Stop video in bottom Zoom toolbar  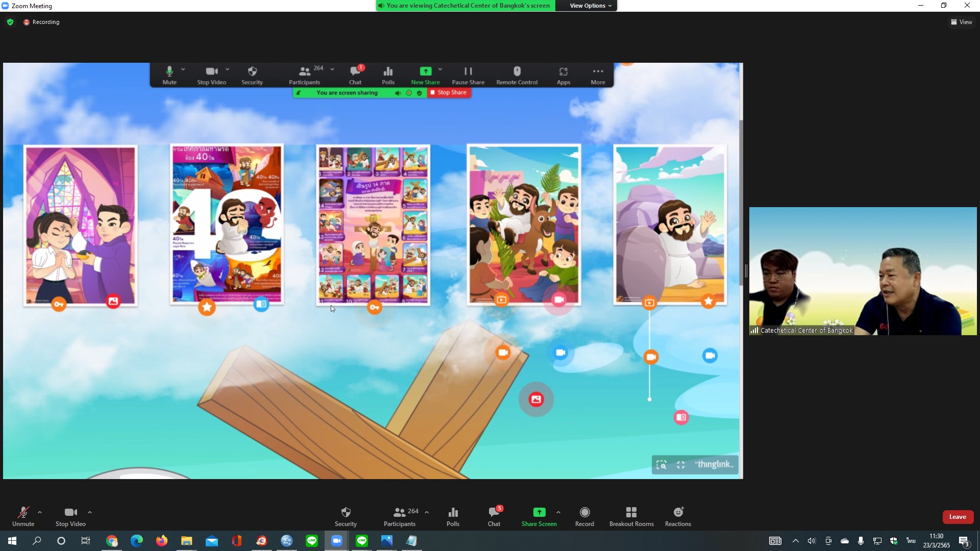[x=70, y=516]
